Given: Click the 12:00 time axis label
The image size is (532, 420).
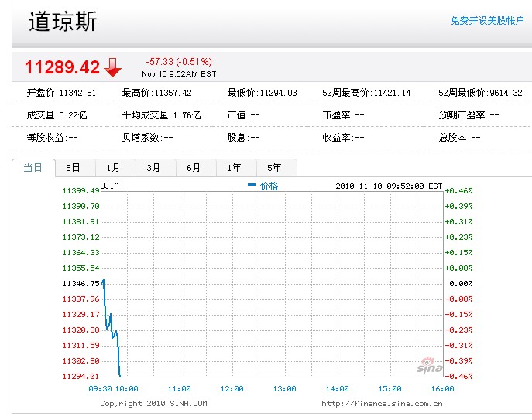Looking at the screenshot, I should tap(232, 389).
